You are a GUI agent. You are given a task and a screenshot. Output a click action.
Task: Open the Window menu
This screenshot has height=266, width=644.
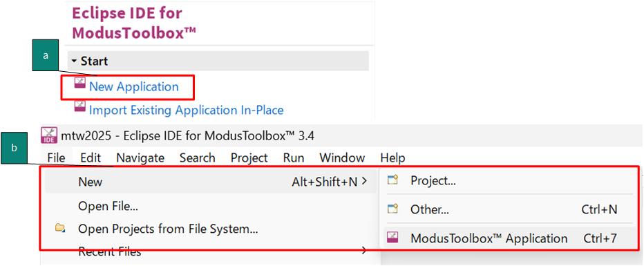(x=342, y=158)
